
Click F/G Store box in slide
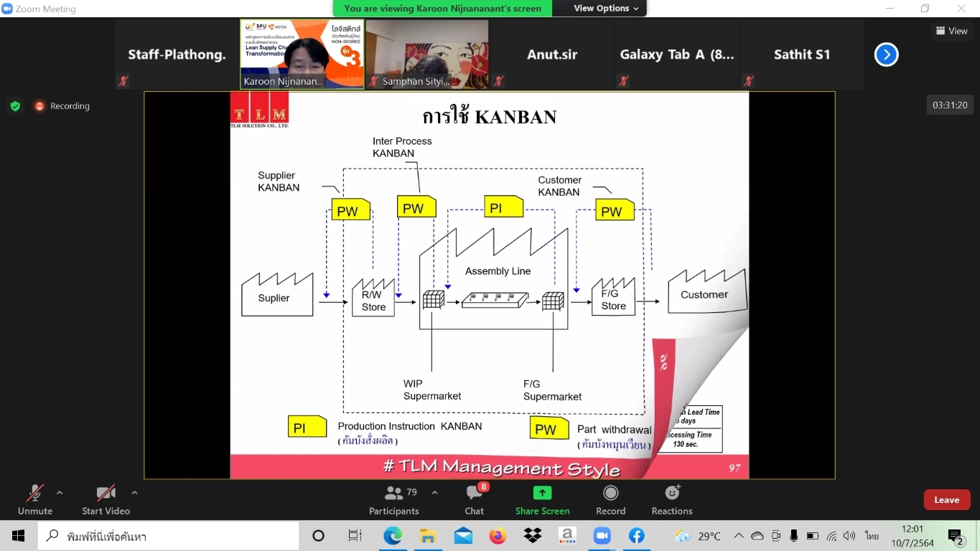tap(613, 296)
